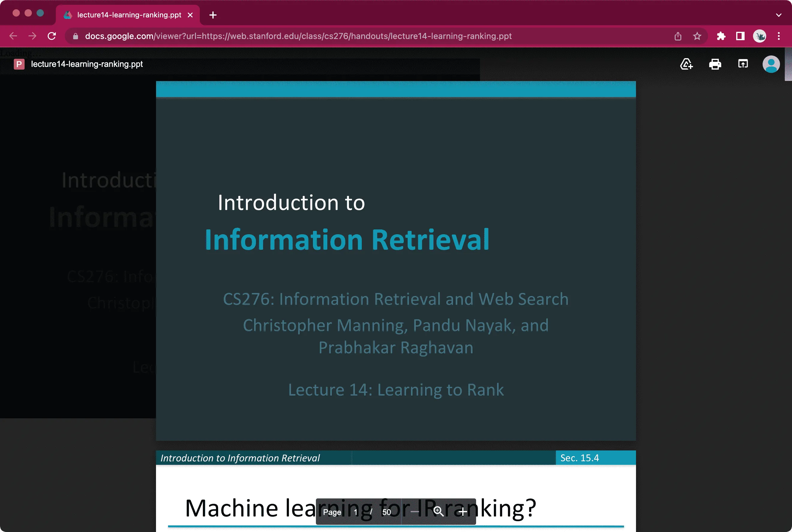The image size is (792, 532).
Task: Click the zoom out minus control
Action: tap(415, 512)
